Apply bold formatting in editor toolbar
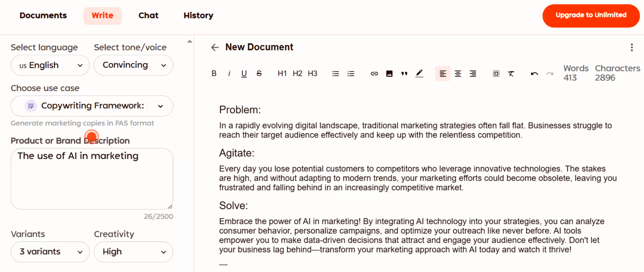Viewport: 644px width, 272px height. pos(214,74)
